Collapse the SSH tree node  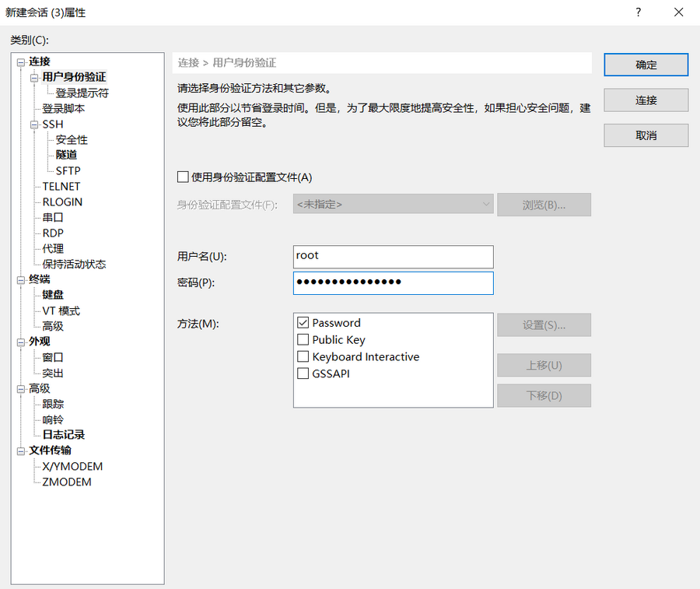[34, 124]
